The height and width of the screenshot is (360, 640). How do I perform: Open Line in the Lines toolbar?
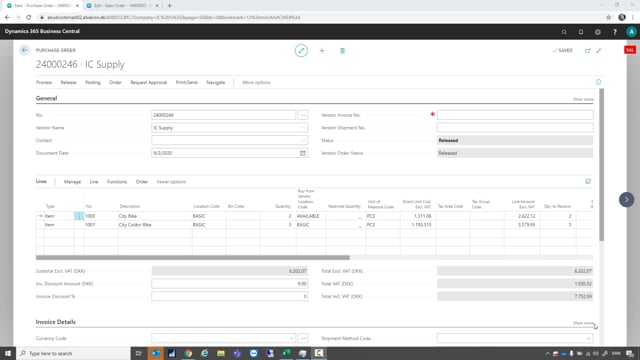point(94,182)
